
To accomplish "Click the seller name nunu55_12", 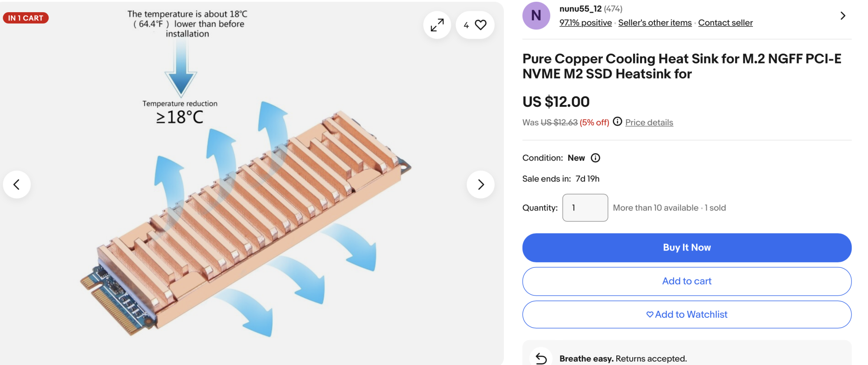I will tap(580, 9).
